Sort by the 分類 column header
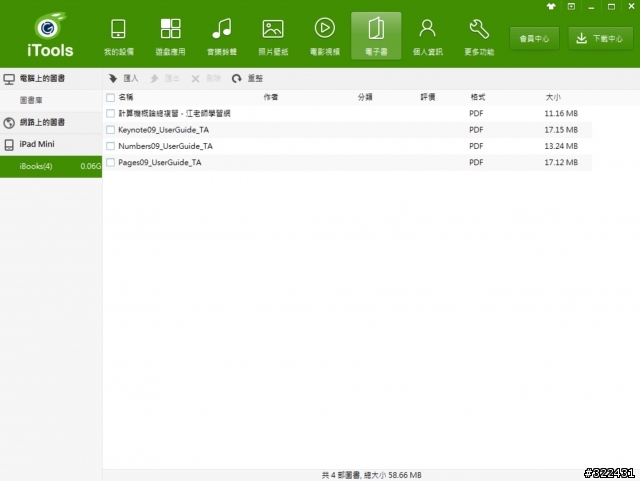The width and height of the screenshot is (640, 481). [x=365, y=97]
